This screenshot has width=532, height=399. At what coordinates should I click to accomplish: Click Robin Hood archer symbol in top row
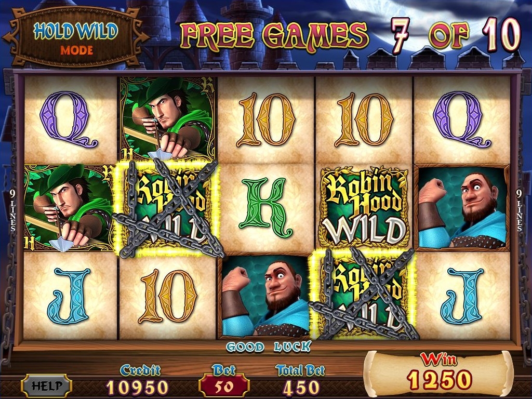tap(167, 118)
